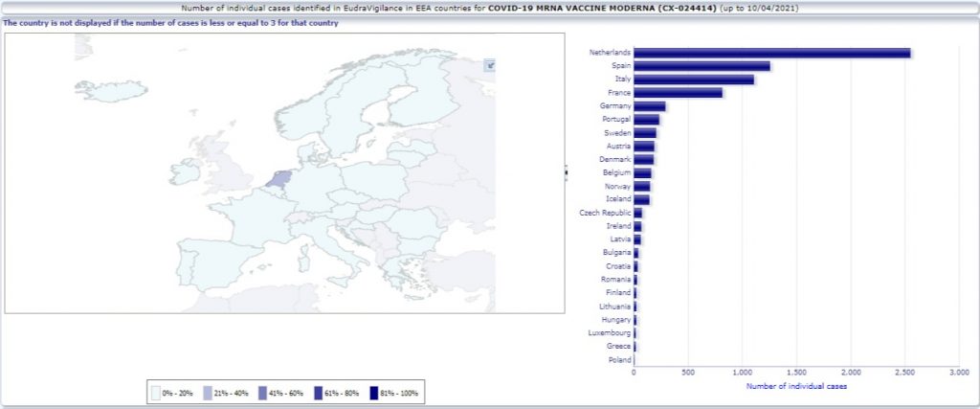Viewport: 980px width, 409px height.
Task: Click the 0% - 20% legend swatch
Action: tap(156, 393)
